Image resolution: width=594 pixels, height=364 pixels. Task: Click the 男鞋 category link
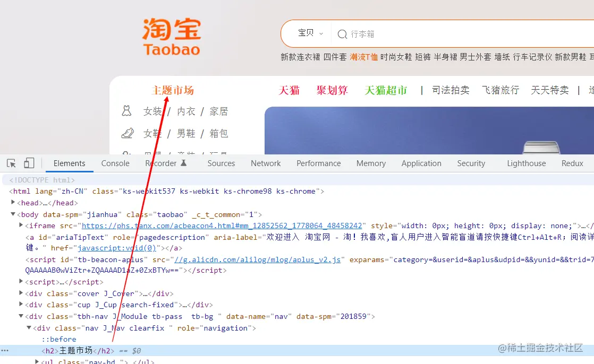186,134
